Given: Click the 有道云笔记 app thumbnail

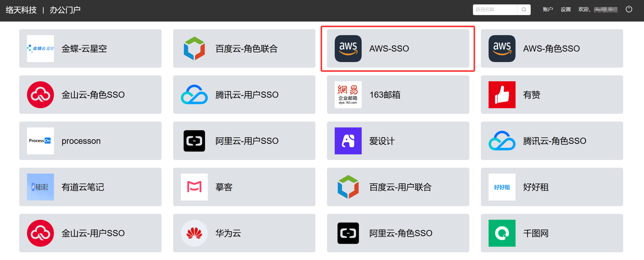Looking at the screenshot, I should (40, 187).
